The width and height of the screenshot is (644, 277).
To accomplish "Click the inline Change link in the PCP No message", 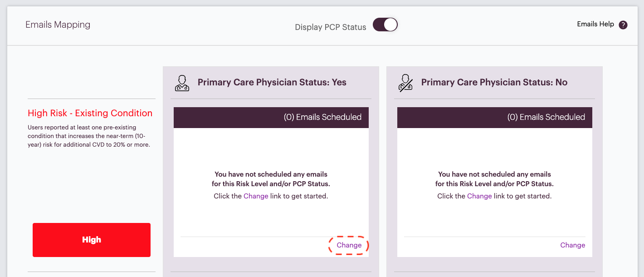I will pyautogui.click(x=479, y=196).
